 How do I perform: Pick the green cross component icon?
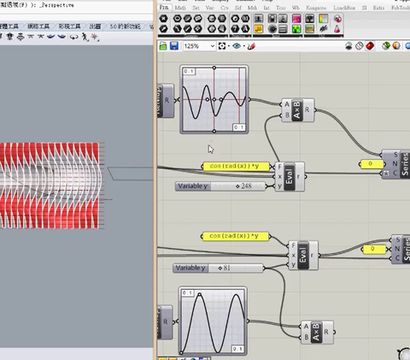296,29
